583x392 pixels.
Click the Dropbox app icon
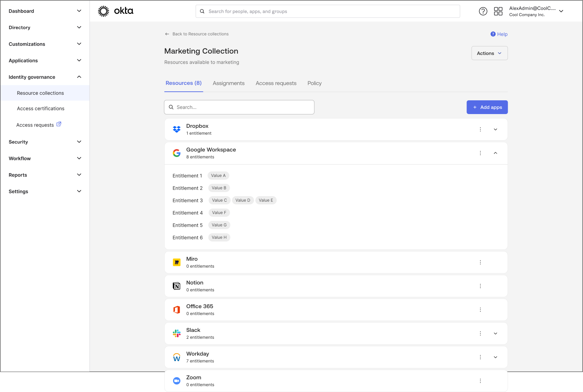click(177, 129)
